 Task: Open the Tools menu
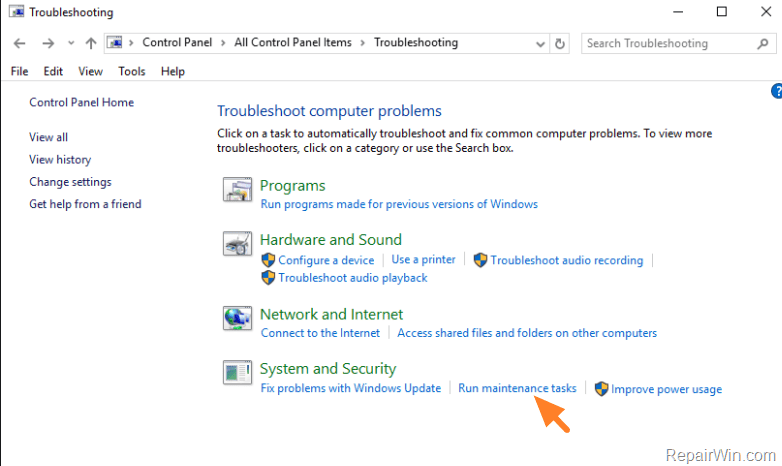(132, 71)
